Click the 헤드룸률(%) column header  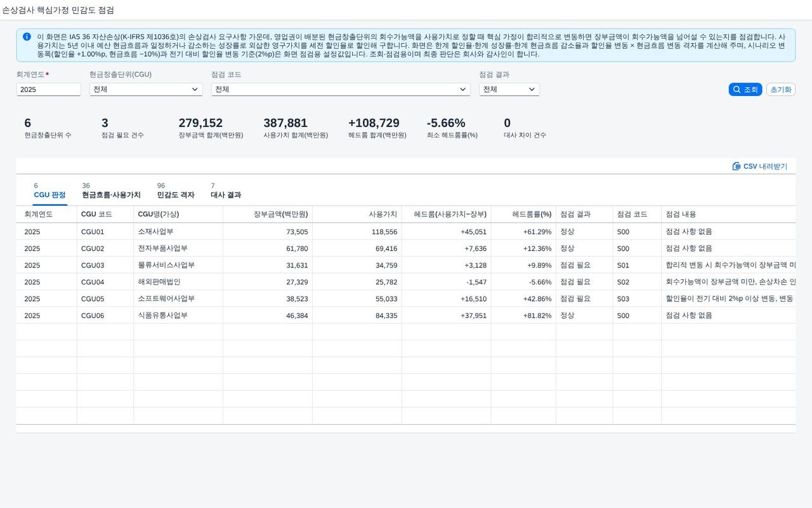pos(523,215)
